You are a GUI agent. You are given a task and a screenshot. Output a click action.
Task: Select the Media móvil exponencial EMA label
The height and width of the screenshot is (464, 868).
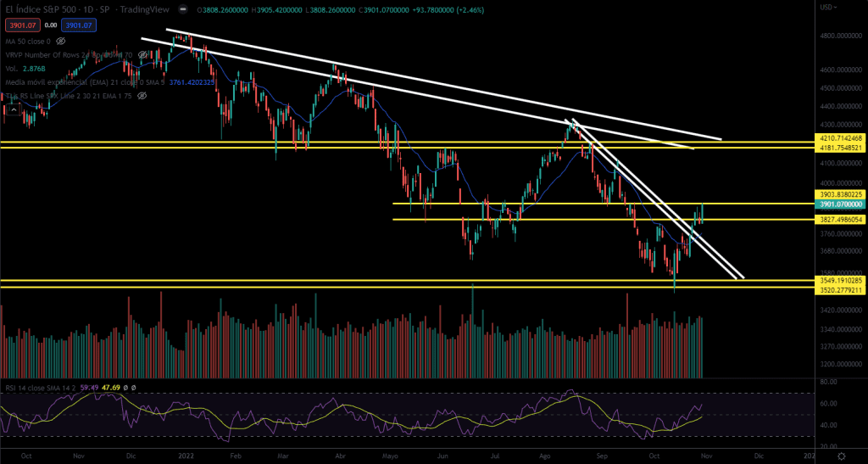coord(86,82)
